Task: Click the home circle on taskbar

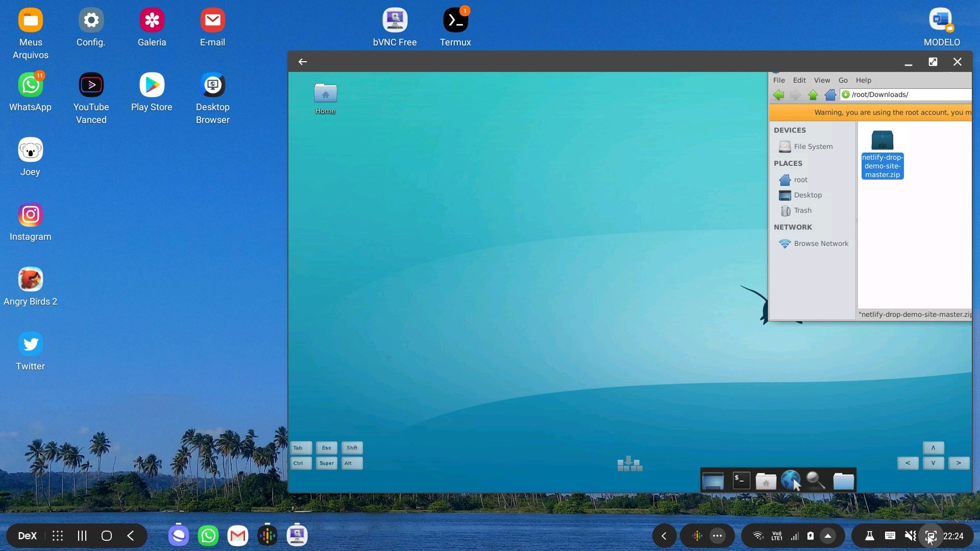Action: click(x=107, y=536)
